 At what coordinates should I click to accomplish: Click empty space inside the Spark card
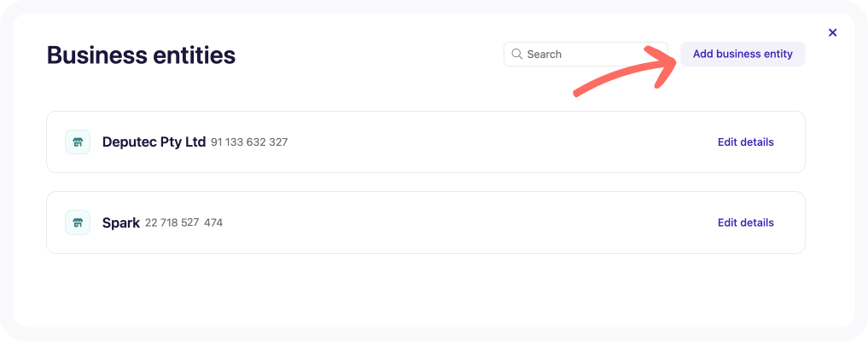tap(470, 223)
